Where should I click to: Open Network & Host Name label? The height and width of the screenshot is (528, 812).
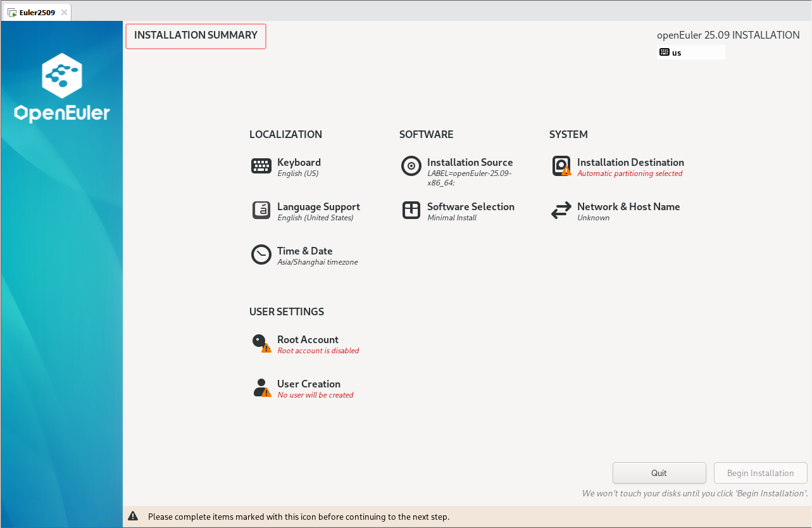pyautogui.click(x=628, y=206)
